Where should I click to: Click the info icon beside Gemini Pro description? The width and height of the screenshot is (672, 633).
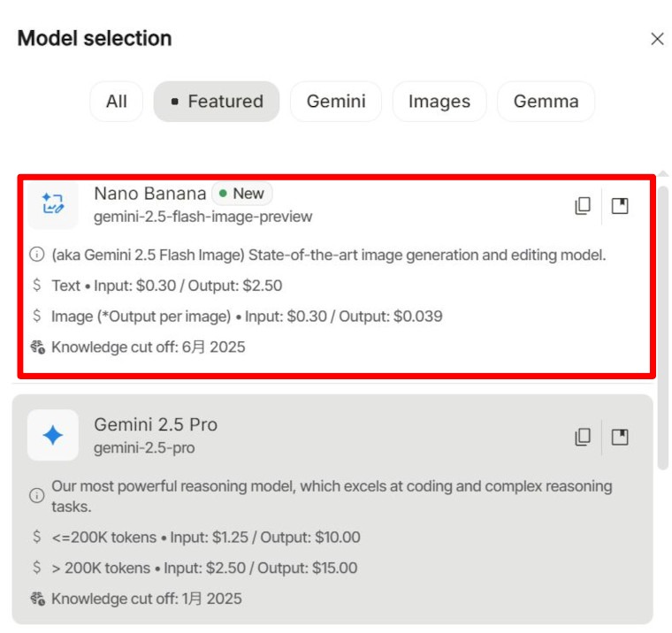[x=37, y=495]
